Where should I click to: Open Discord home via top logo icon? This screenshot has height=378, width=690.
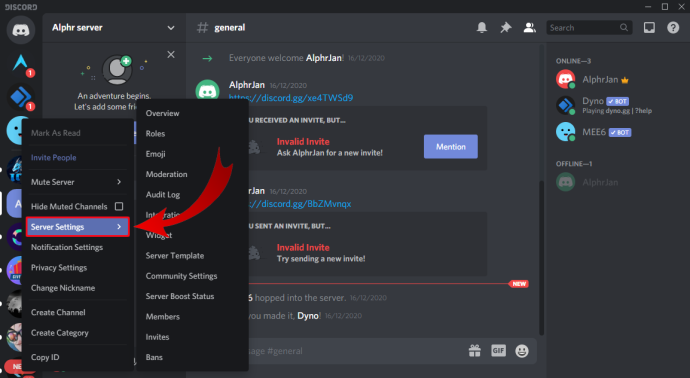[x=21, y=30]
